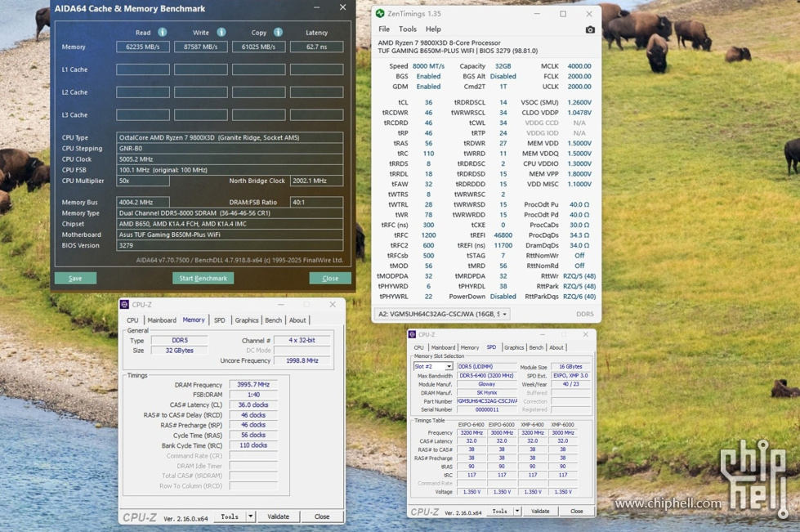Click the Uncore Frequency 1998.8 MHz value
Viewport: 800px width, 532px height.
302,360
